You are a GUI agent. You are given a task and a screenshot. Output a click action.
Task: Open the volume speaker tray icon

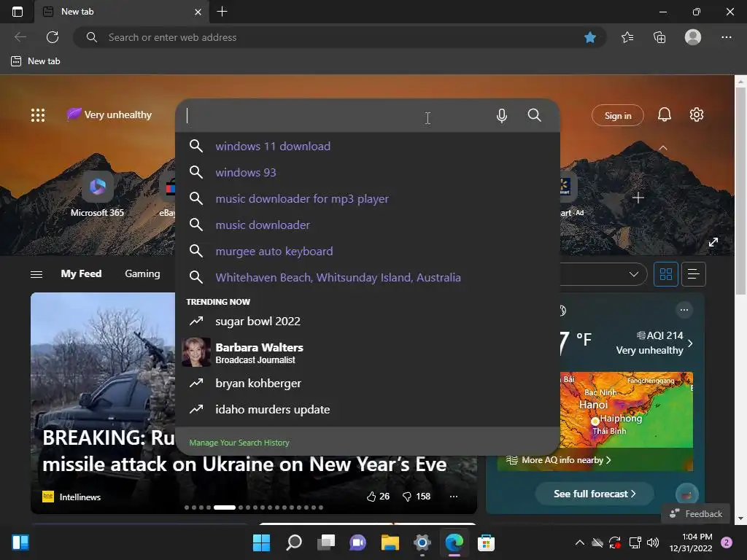[x=653, y=542]
